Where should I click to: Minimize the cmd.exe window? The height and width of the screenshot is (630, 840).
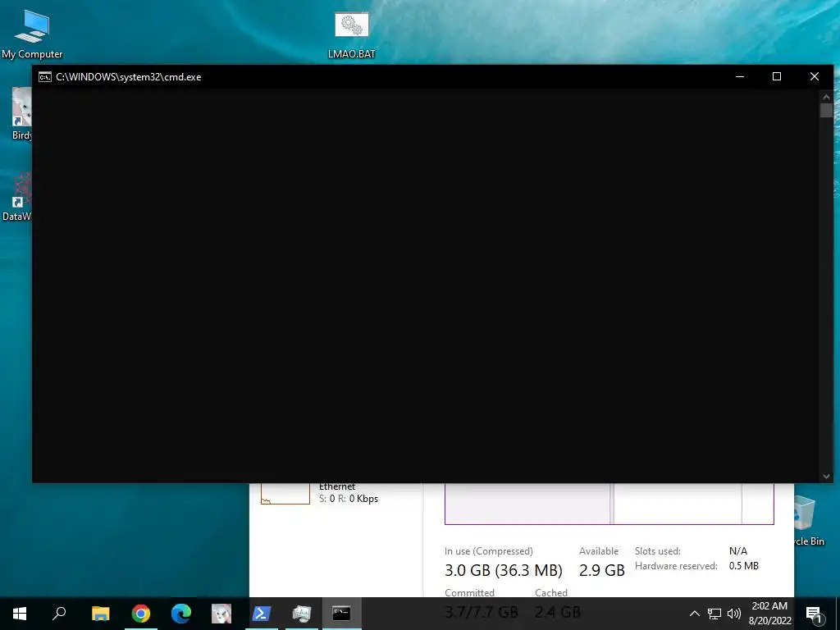click(x=740, y=76)
